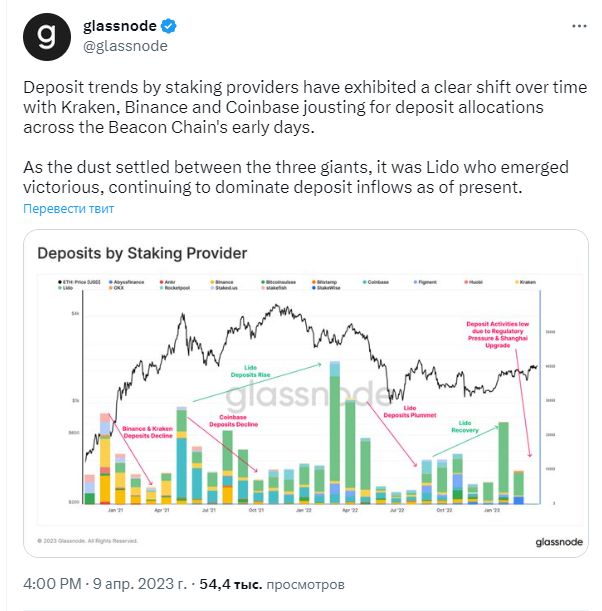This screenshot has height=611, width=602.
Task: Click the glassnode logo under the chart
Action: pyautogui.click(x=559, y=542)
